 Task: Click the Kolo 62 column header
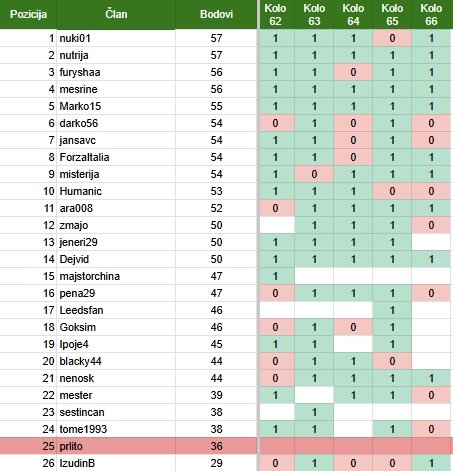(275, 14)
